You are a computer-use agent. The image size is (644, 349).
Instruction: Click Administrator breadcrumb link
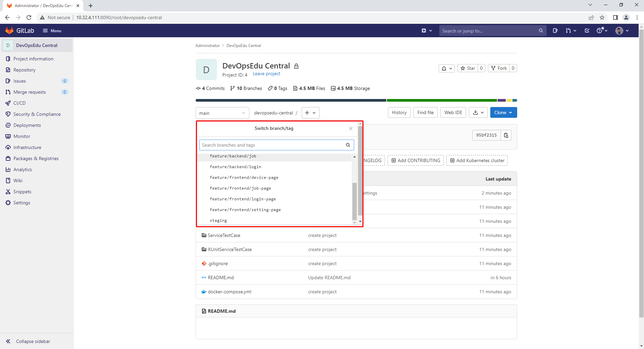(x=207, y=46)
